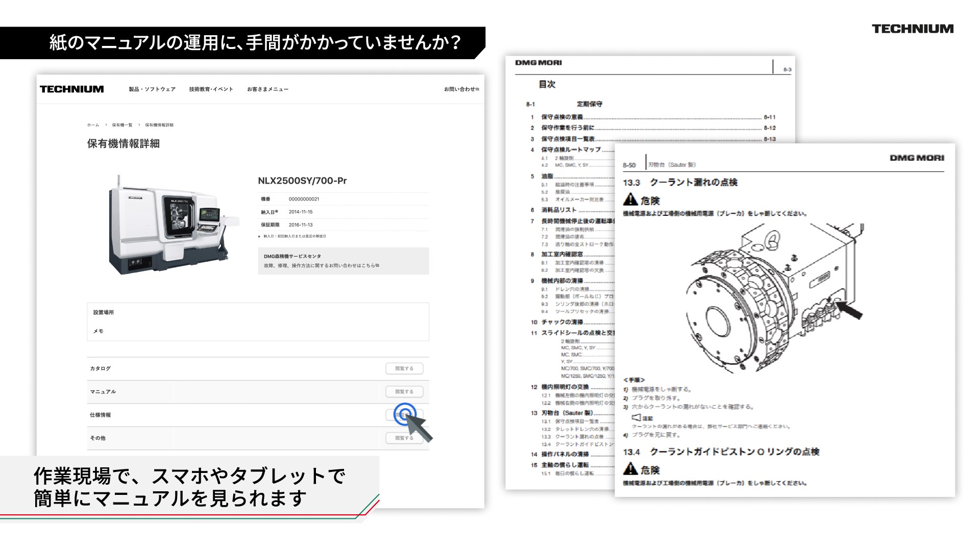
Task: Click the 目次 heading on the manual page
Action: (x=547, y=85)
